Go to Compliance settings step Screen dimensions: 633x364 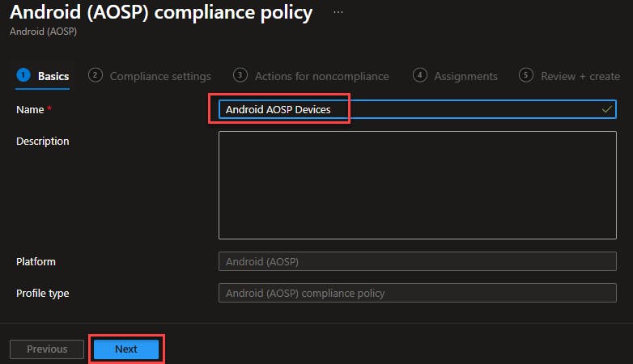pos(150,76)
